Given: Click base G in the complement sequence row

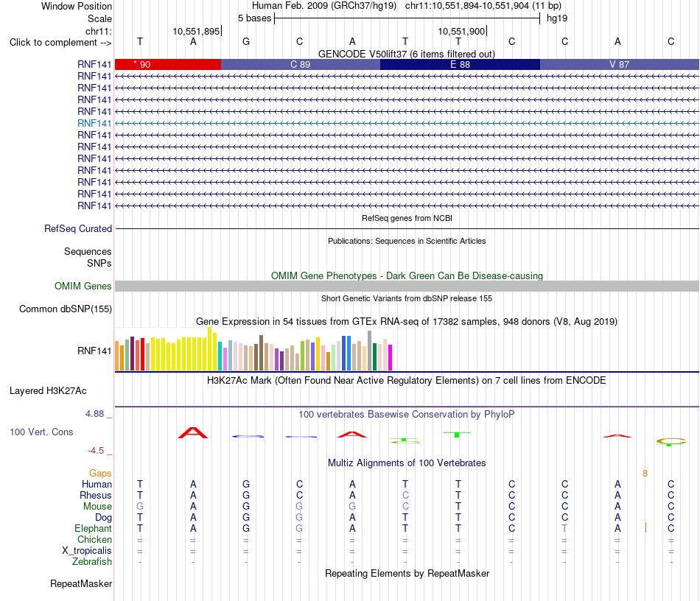Looking at the screenshot, I should (x=246, y=41).
